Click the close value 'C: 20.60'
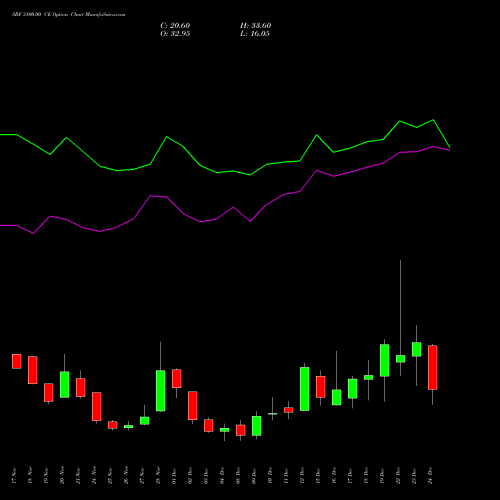 175,26
